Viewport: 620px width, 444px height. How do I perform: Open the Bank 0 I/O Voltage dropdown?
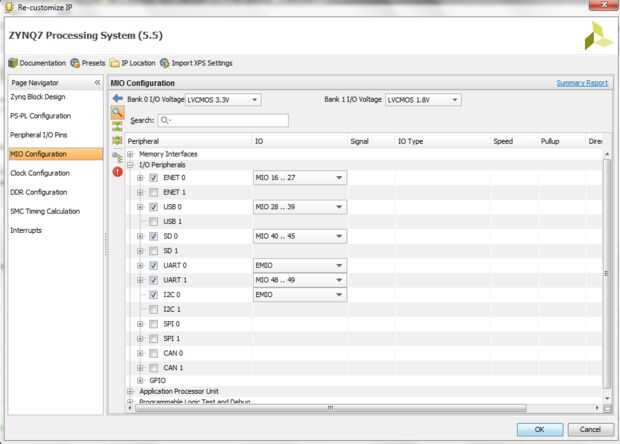tap(223, 100)
